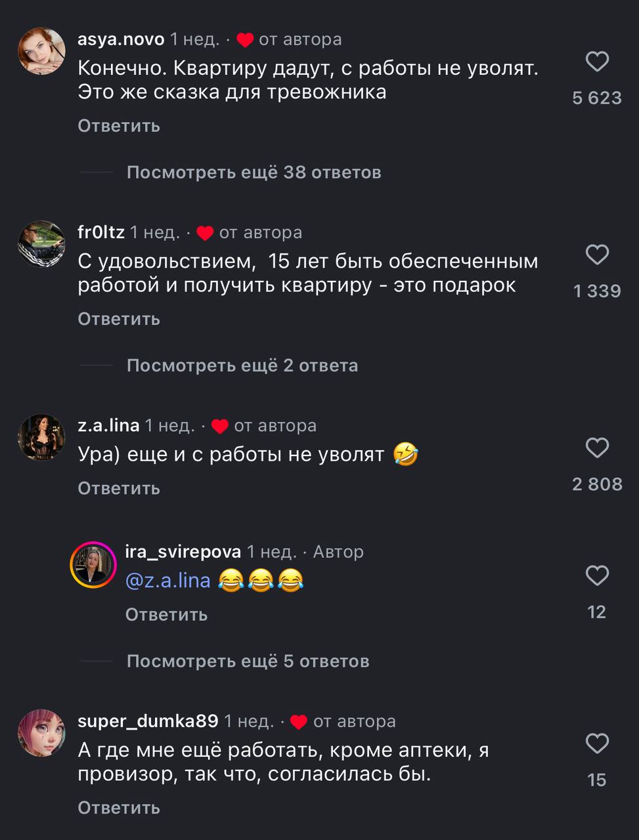Reply to asya.novo's comment
The image size is (639, 840).
pos(119,126)
